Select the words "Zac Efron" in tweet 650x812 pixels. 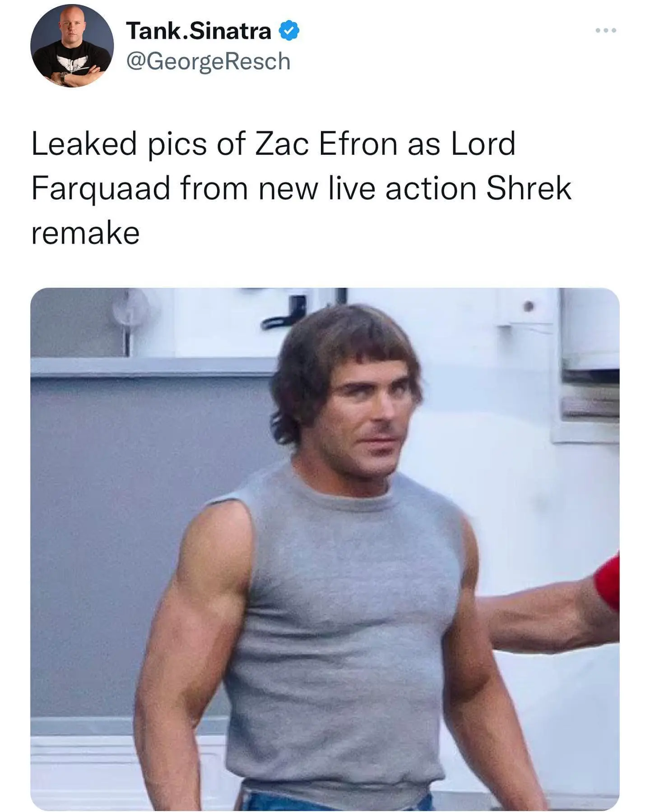pyautogui.click(x=327, y=144)
